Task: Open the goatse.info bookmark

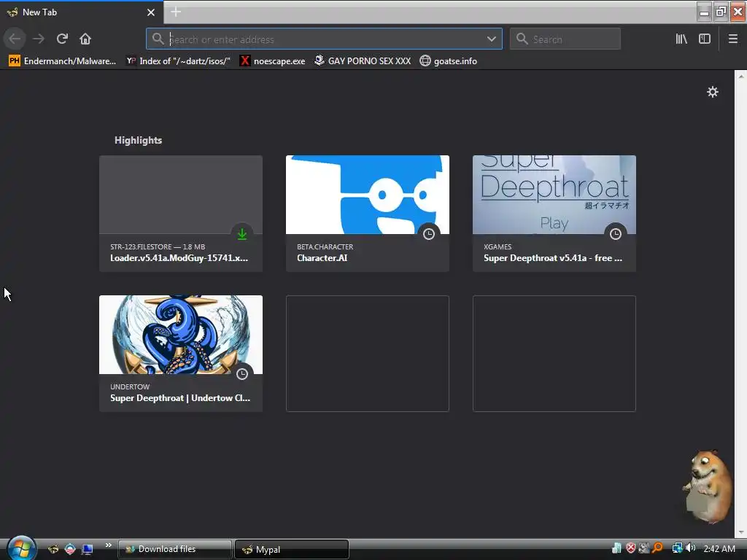Action: pyautogui.click(x=449, y=61)
